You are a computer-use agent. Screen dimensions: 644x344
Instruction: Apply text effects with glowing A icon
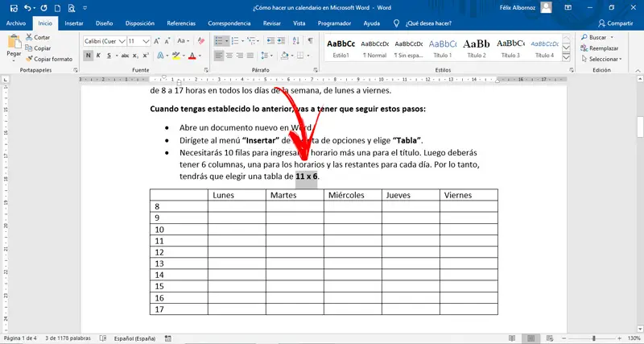160,56
